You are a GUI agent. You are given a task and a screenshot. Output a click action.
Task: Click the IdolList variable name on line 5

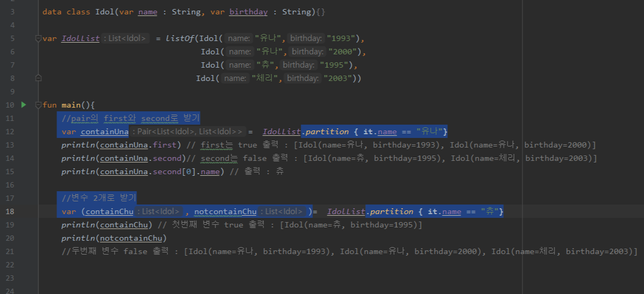[80, 38]
